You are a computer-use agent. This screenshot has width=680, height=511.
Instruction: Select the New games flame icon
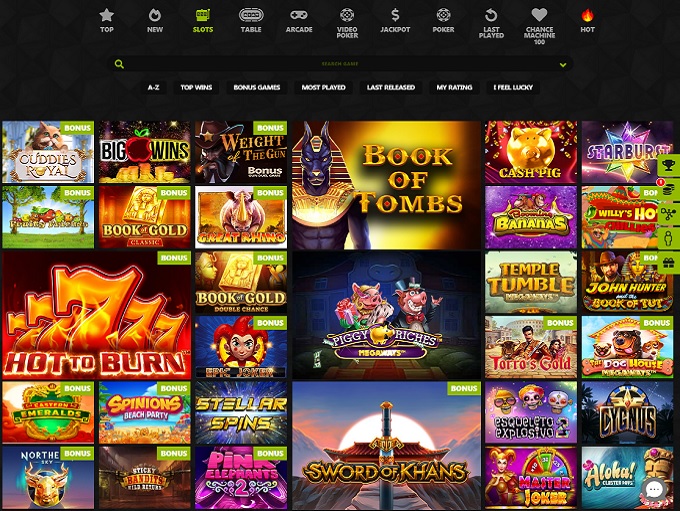(154, 15)
